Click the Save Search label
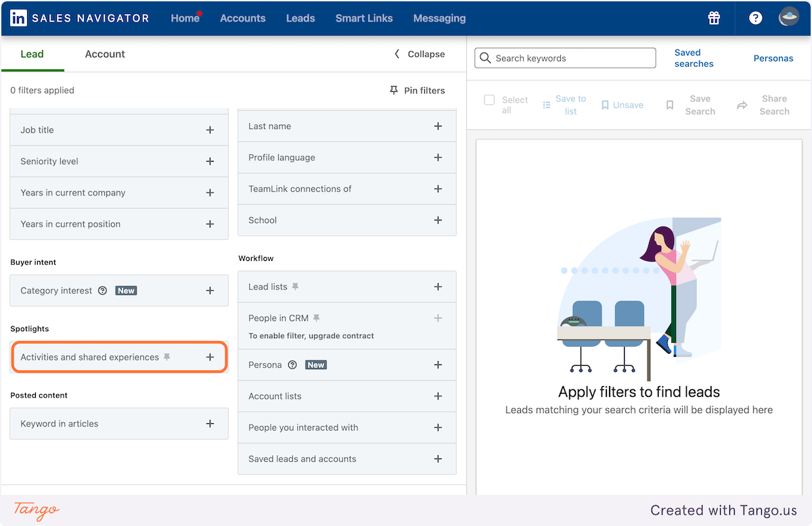Image resolution: width=812 pixels, height=526 pixels. tap(700, 105)
